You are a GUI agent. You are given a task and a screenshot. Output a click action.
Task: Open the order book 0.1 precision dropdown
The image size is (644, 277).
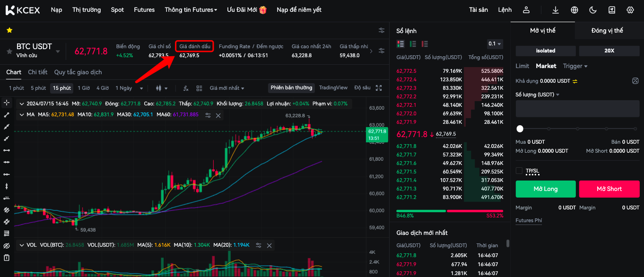point(495,44)
